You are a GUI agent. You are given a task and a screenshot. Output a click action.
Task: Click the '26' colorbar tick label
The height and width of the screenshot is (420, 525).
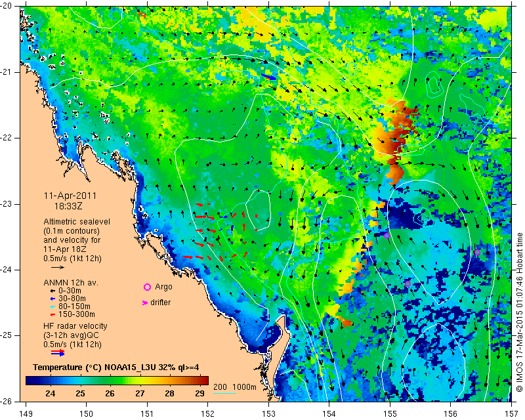pyautogui.click(x=110, y=393)
